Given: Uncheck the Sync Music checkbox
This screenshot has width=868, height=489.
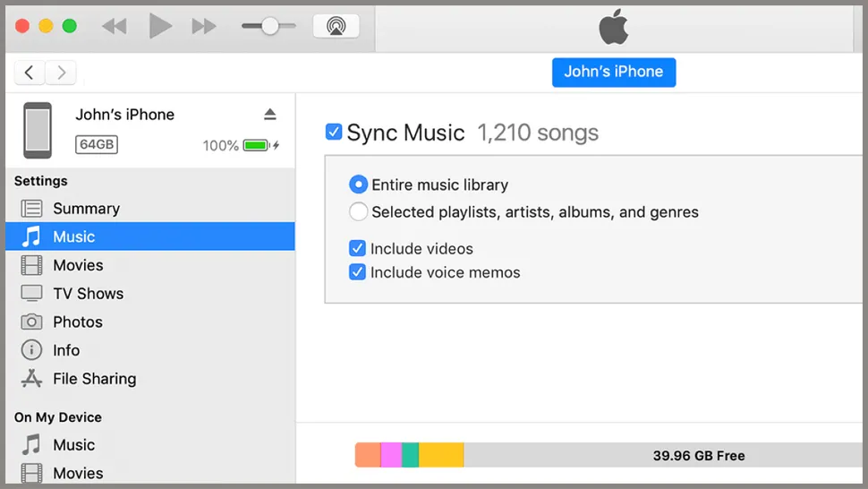Looking at the screenshot, I should (334, 133).
